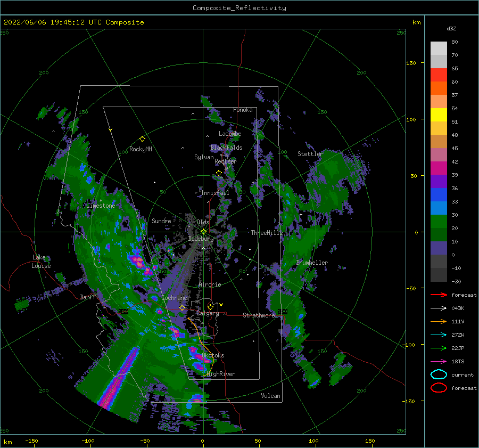Click the Olds label near radar center
The height and width of the screenshot is (448, 479).
coord(203,222)
